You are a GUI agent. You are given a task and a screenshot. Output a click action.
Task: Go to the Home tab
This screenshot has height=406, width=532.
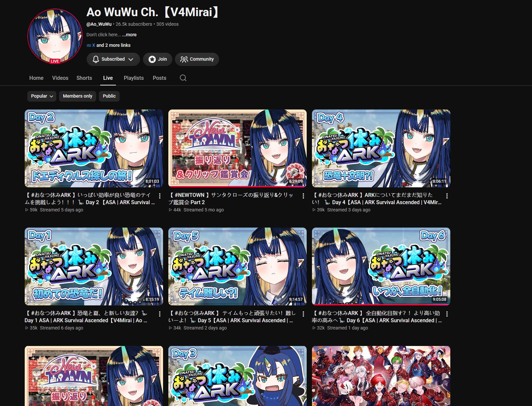pyautogui.click(x=36, y=78)
